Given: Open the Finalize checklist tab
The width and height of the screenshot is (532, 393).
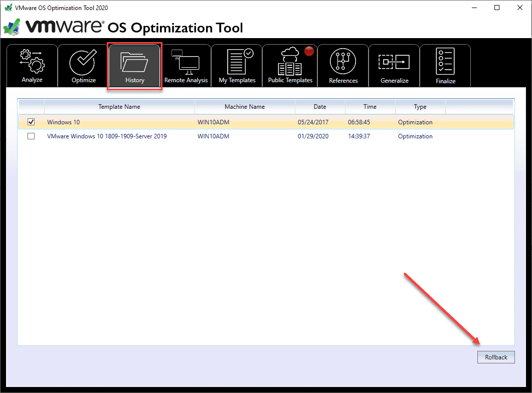Looking at the screenshot, I should [445, 66].
